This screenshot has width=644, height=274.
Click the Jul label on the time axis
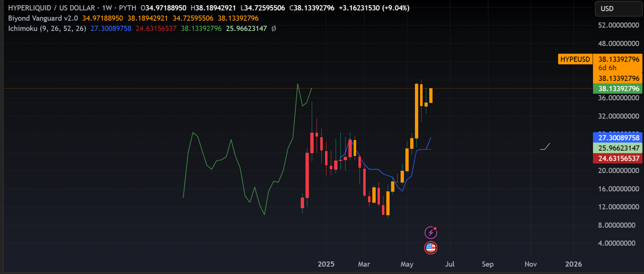pos(450,264)
